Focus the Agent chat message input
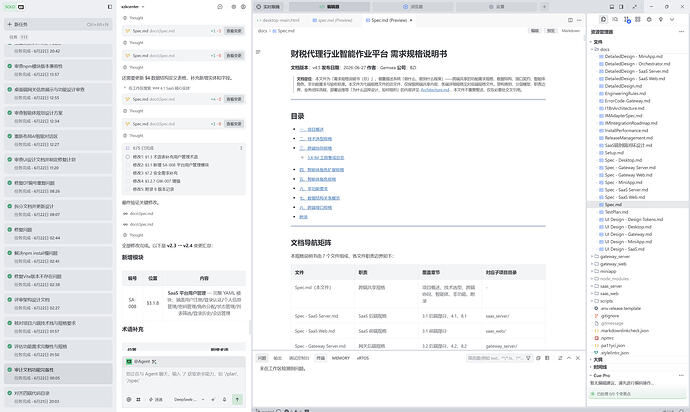690x412 pixels. (x=184, y=377)
